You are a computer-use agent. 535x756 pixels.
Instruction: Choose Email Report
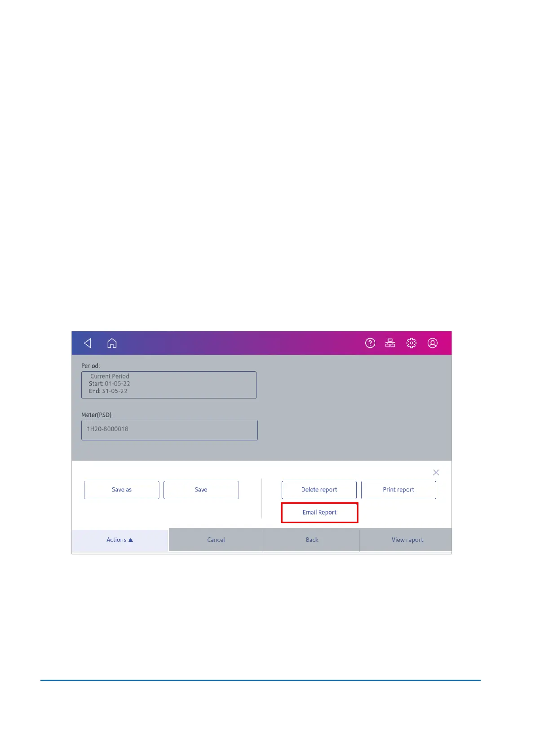319,512
